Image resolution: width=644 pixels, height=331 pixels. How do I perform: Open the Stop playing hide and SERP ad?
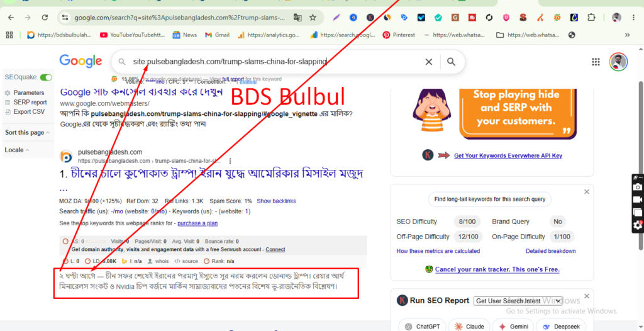coord(496,114)
